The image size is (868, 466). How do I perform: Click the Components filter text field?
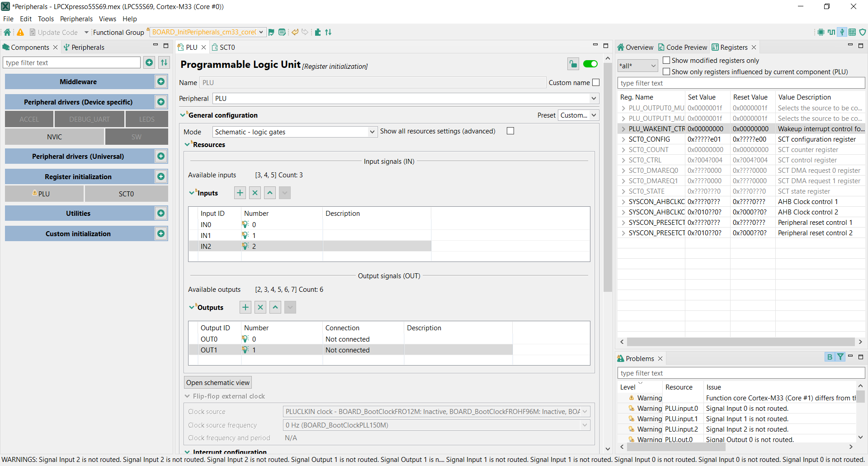tap(72, 62)
